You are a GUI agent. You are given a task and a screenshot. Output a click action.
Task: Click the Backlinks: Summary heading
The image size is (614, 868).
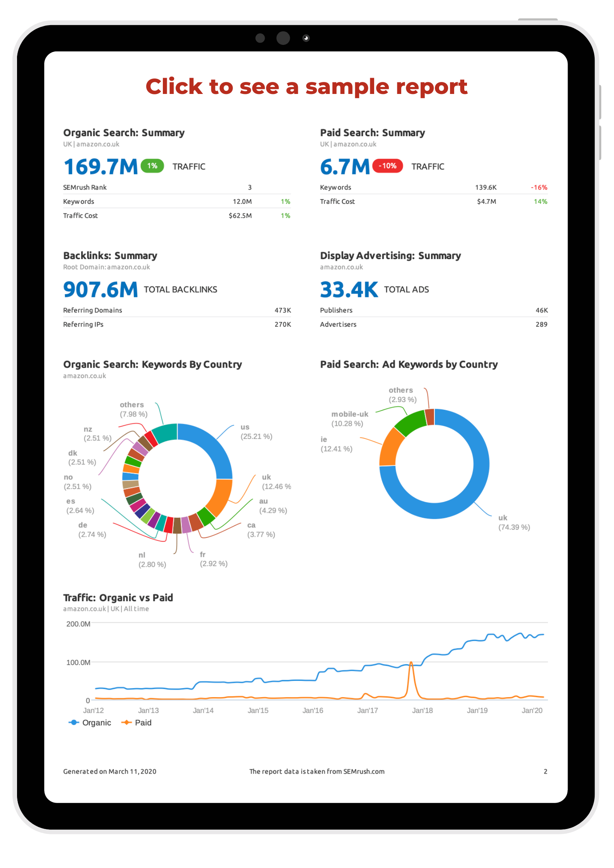(110, 256)
